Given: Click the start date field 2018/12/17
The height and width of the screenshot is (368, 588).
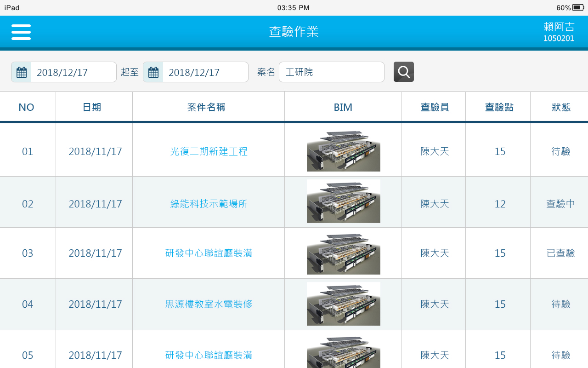Looking at the screenshot, I should (73, 72).
